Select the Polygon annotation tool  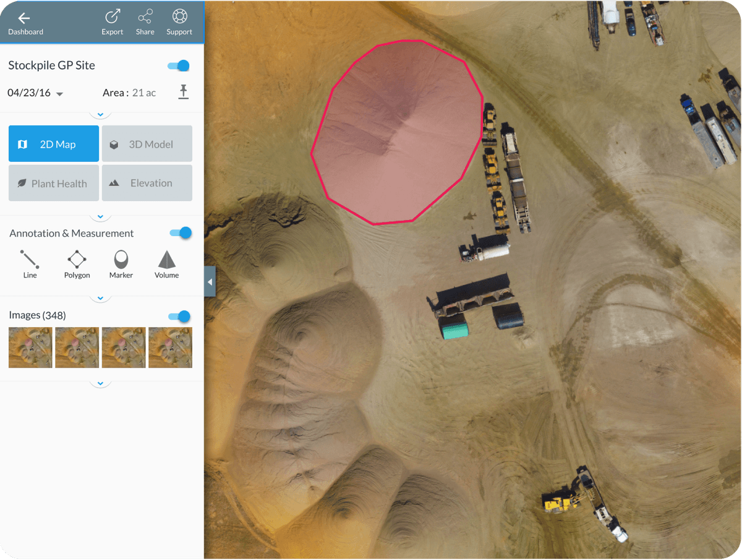point(77,265)
